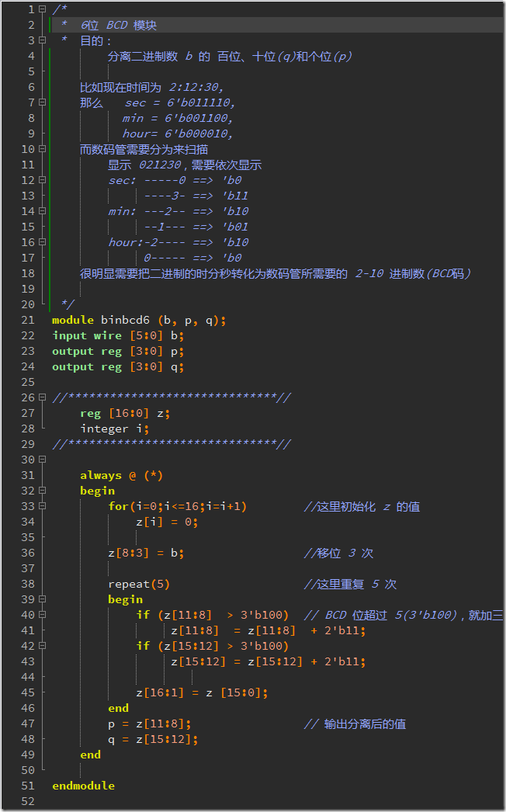The image size is (506, 812).
Task: Collapse the fold marker at line 14 'min:'
Action: (43, 211)
